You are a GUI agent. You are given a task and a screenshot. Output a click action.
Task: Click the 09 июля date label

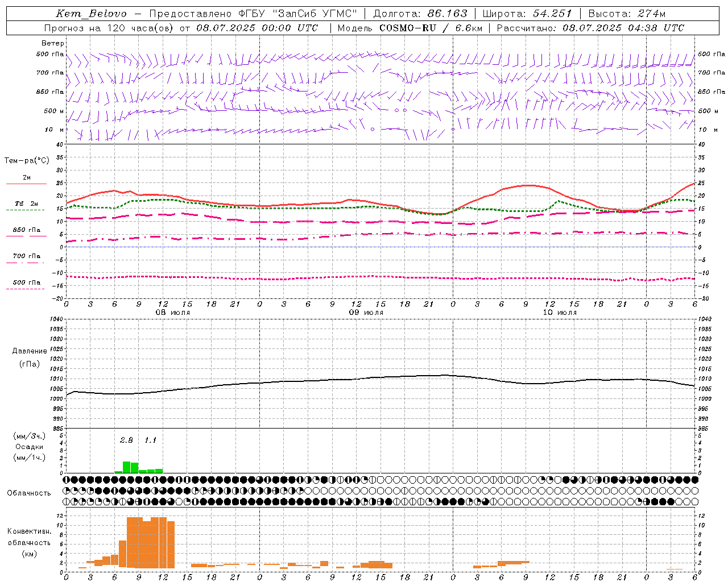tap(366, 313)
